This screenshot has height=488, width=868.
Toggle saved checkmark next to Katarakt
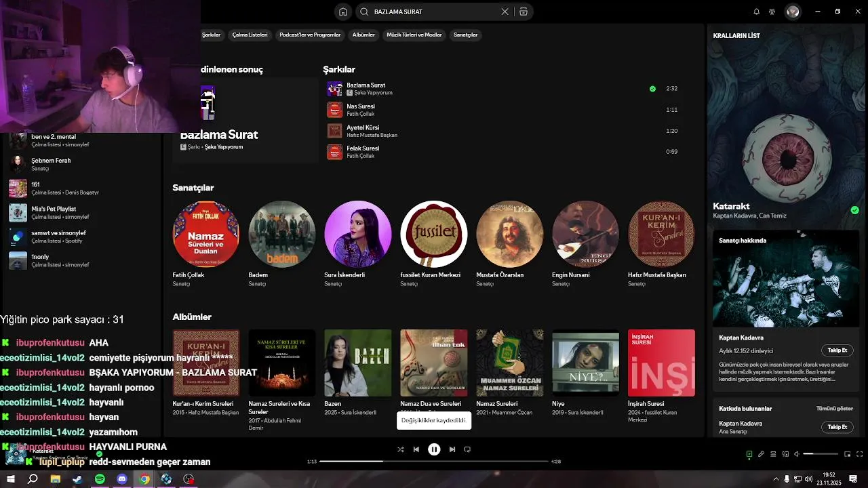point(854,210)
